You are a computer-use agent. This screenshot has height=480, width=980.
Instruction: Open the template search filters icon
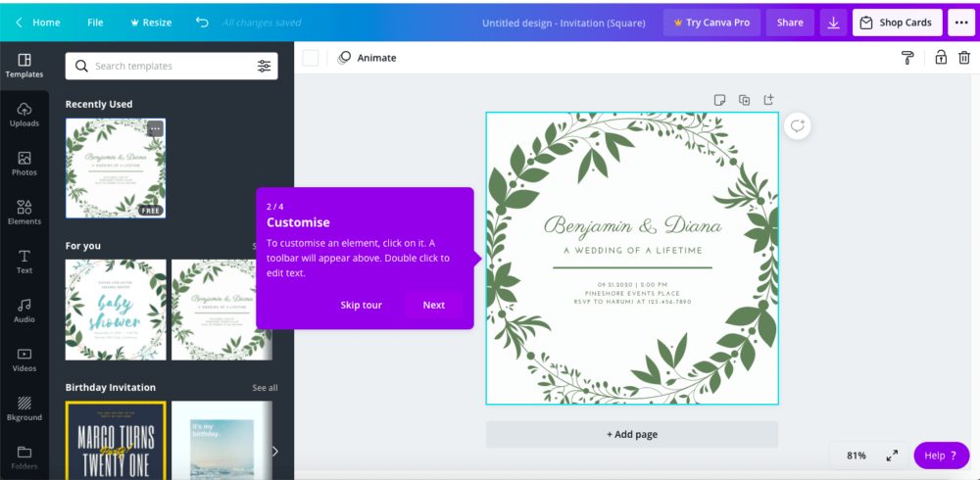265,67
